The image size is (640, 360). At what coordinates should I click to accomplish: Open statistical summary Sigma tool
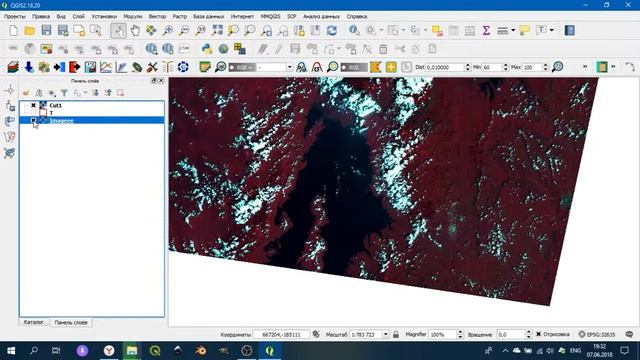pyautogui.click(x=486, y=31)
